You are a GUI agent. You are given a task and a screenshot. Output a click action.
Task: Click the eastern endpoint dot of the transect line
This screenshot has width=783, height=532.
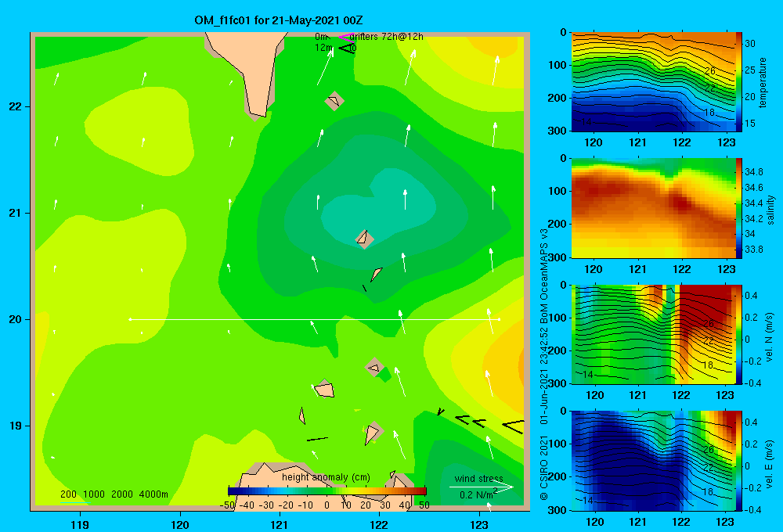click(500, 319)
